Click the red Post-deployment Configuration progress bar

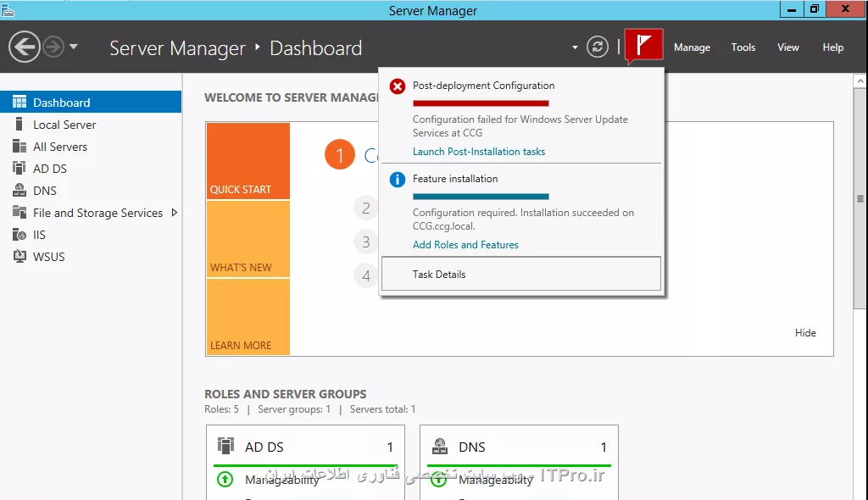(481, 103)
